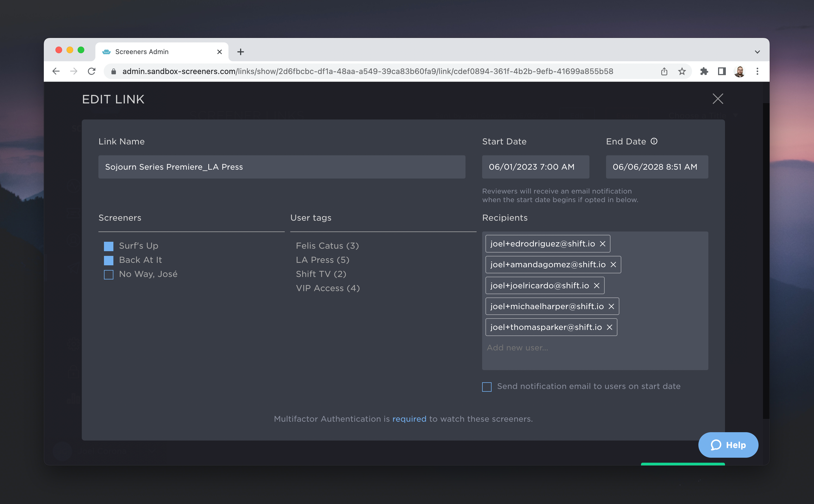The image size is (814, 504).
Task: Bookmark this page with the star icon
Action: point(682,71)
